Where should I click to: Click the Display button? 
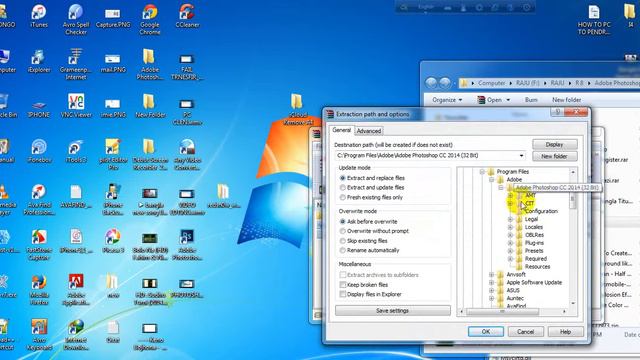554,144
